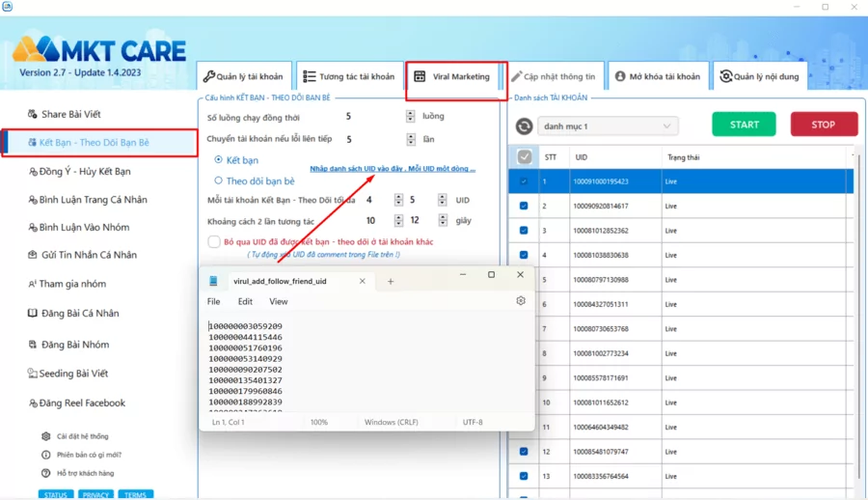Click the green START button
This screenshot has width=868, height=500.
coord(744,125)
